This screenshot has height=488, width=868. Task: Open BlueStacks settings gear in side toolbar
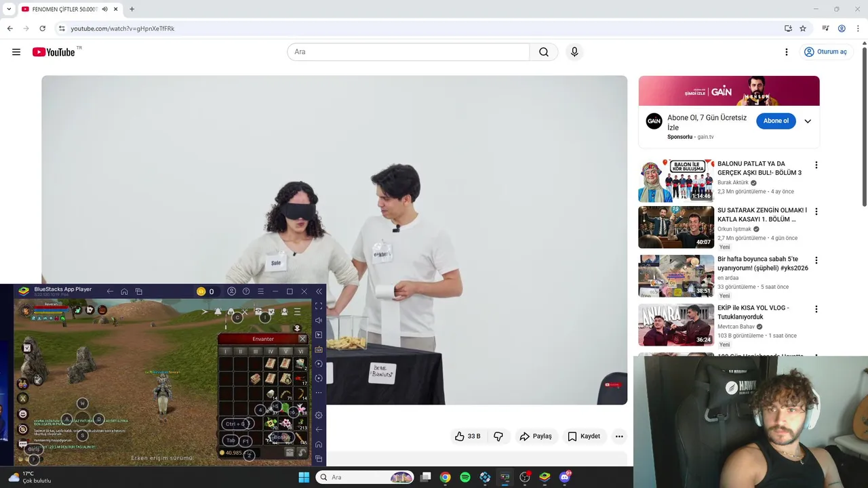[319, 415]
